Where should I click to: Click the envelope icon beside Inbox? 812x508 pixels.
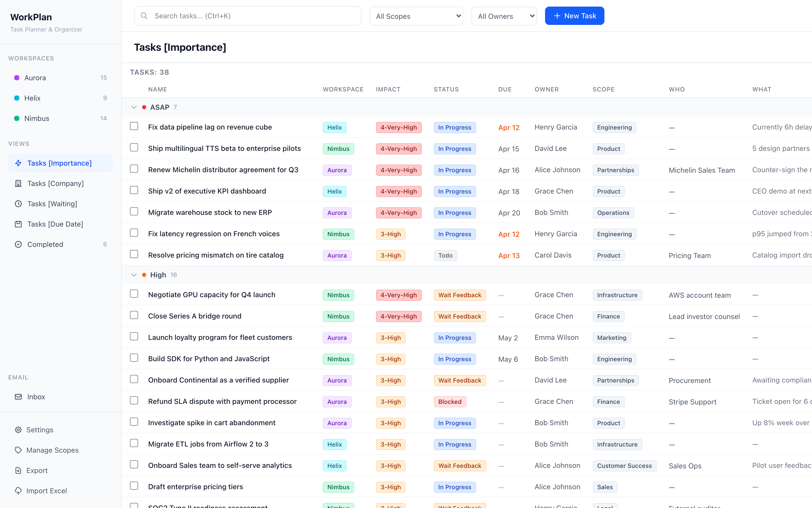tap(19, 397)
